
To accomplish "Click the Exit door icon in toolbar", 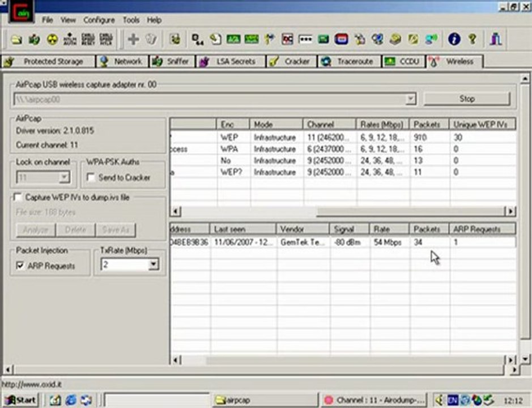I will (495, 39).
